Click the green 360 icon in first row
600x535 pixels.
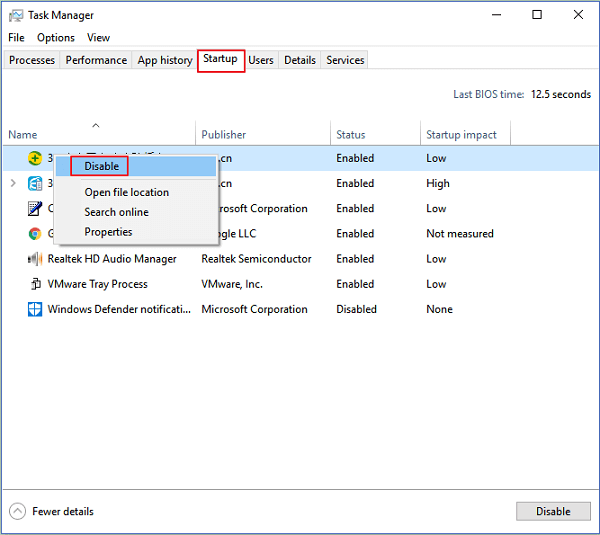pyautogui.click(x=35, y=158)
